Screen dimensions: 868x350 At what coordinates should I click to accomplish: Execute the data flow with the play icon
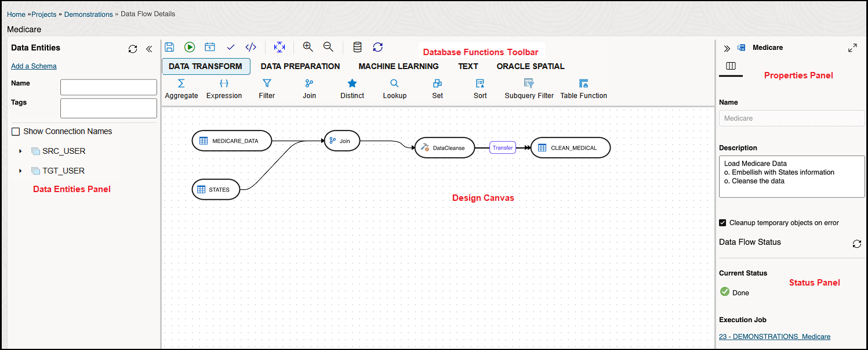point(189,47)
